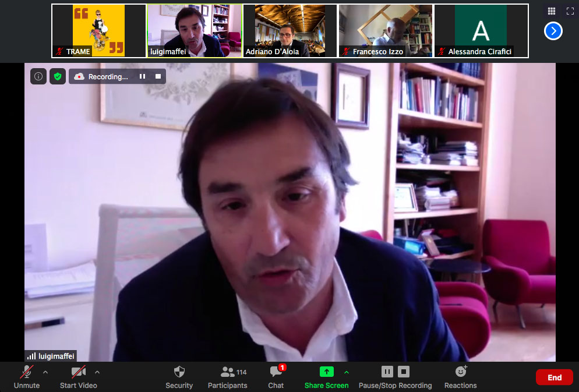Pause recording from the top Recording indicator
579x392 pixels.
click(142, 76)
